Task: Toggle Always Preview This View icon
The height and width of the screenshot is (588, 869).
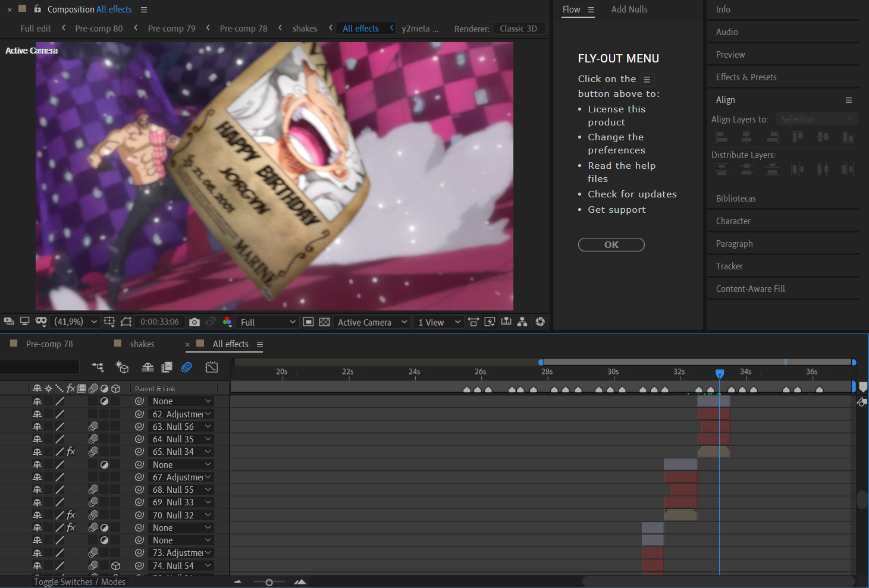Action: [9, 322]
